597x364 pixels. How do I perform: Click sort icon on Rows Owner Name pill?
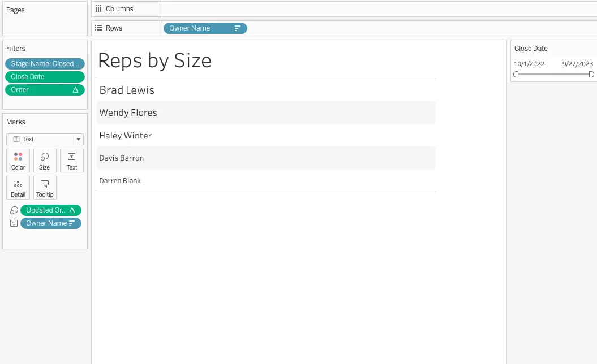click(x=238, y=28)
